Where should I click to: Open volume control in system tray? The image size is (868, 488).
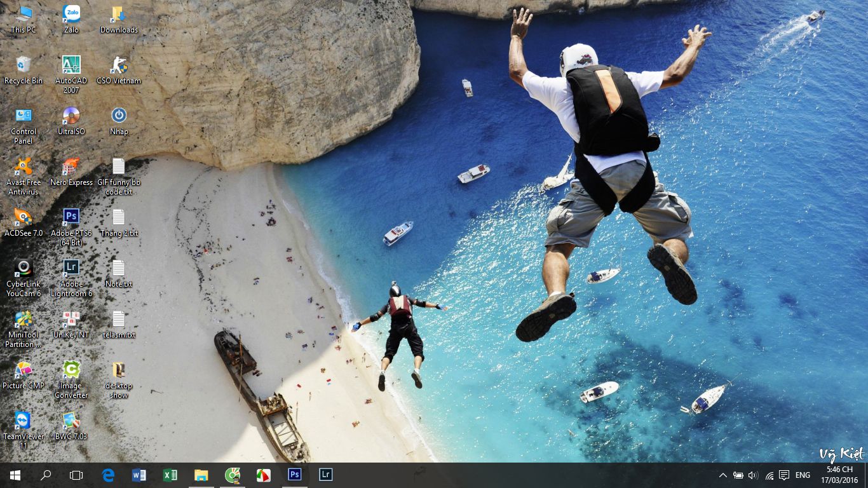pos(753,475)
